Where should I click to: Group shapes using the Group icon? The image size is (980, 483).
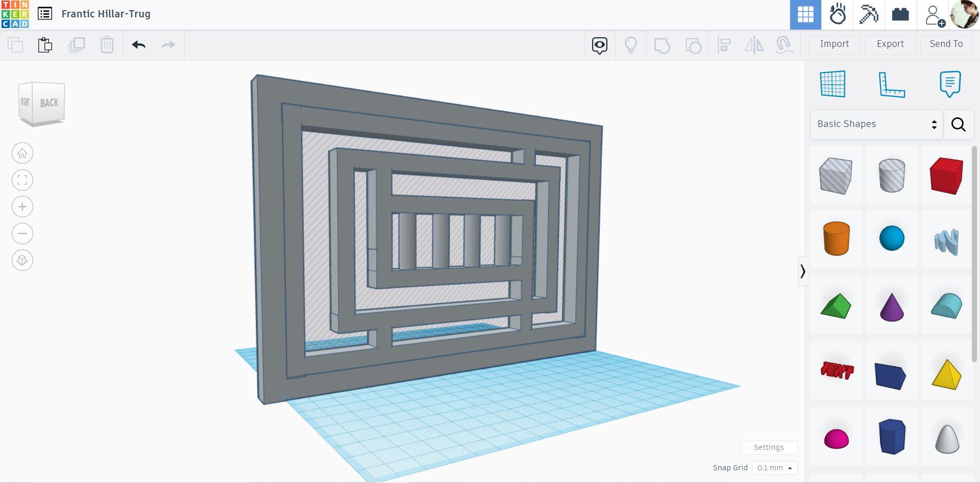tap(663, 45)
